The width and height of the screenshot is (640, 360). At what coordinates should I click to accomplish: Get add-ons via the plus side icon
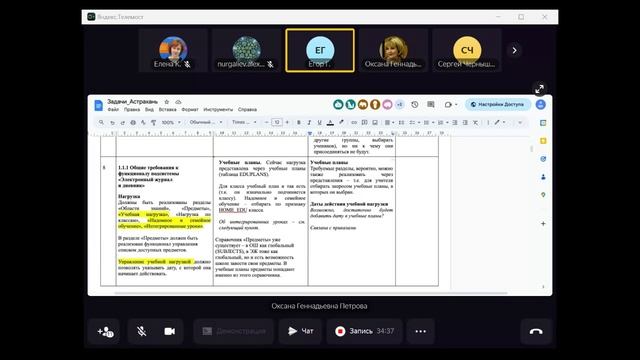click(x=543, y=224)
